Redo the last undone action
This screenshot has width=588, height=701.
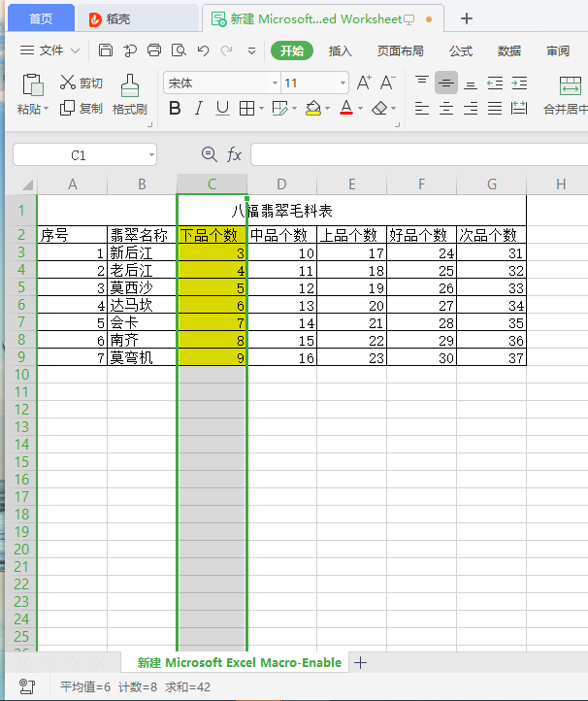coord(226,50)
